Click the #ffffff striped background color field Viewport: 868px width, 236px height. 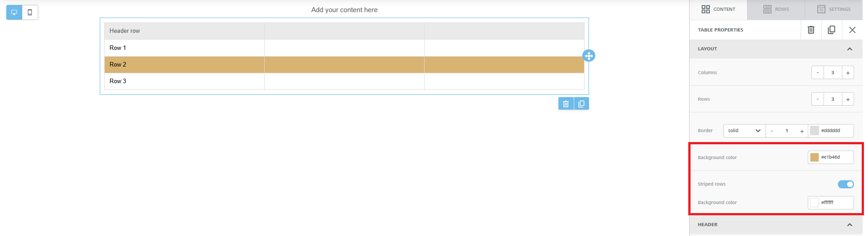point(831,203)
